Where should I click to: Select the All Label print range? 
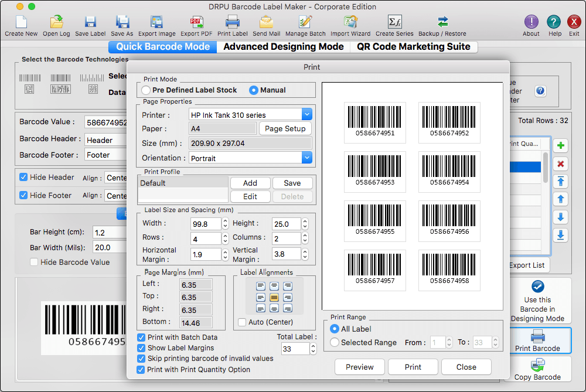click(x=334, y=329)
